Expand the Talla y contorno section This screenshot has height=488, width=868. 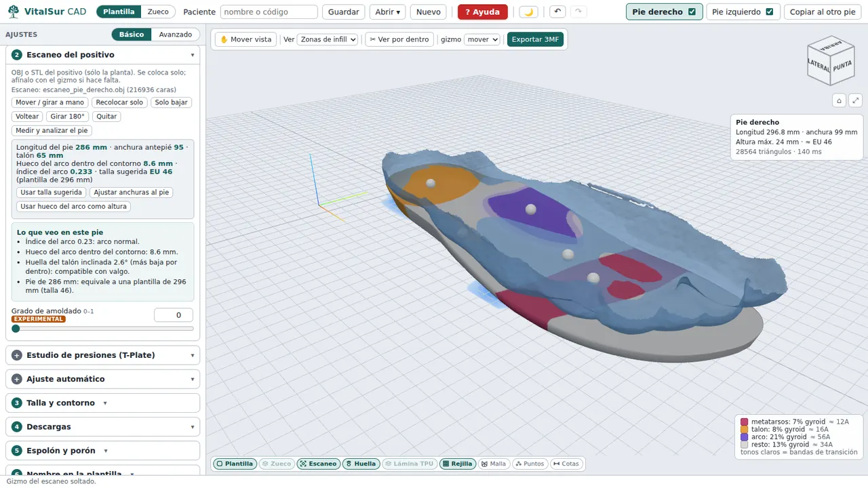pos(102,403)
